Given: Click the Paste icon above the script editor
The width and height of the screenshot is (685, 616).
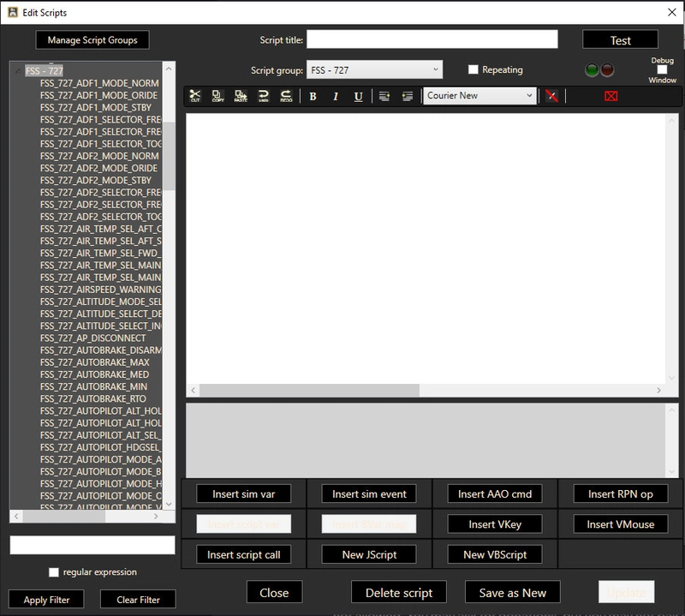Looking at the screenshot, I should (239, 96).
